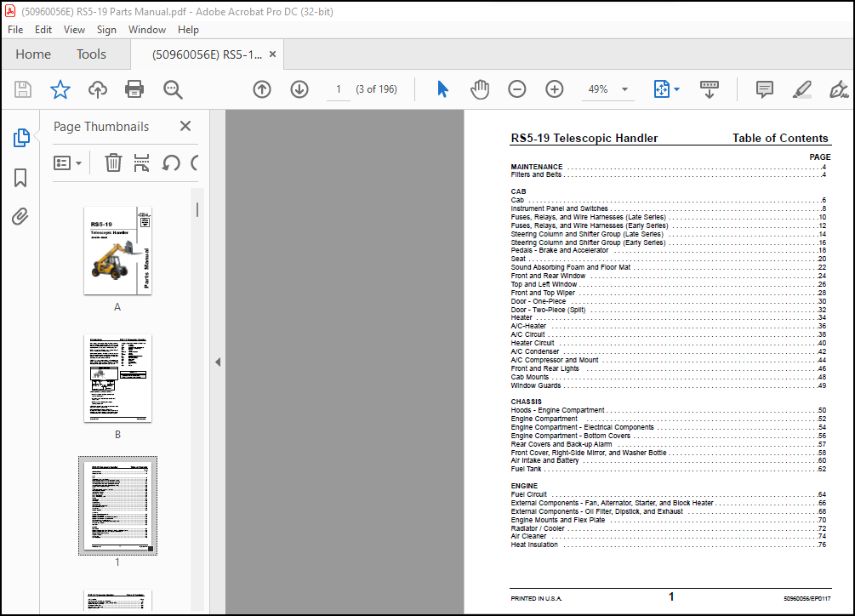Go to previous page arrow
This screenshot has width=855, height=616.
262,89
